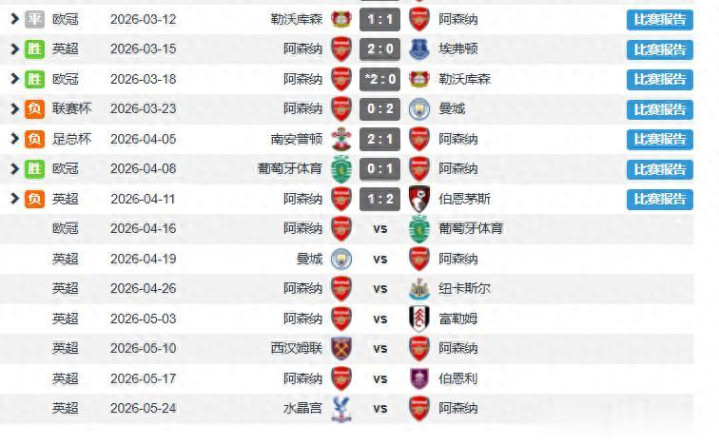The image size is (719, 445).
Task: Click Sporting crest in 2026-04-08 row
Action: pos(341,169)
